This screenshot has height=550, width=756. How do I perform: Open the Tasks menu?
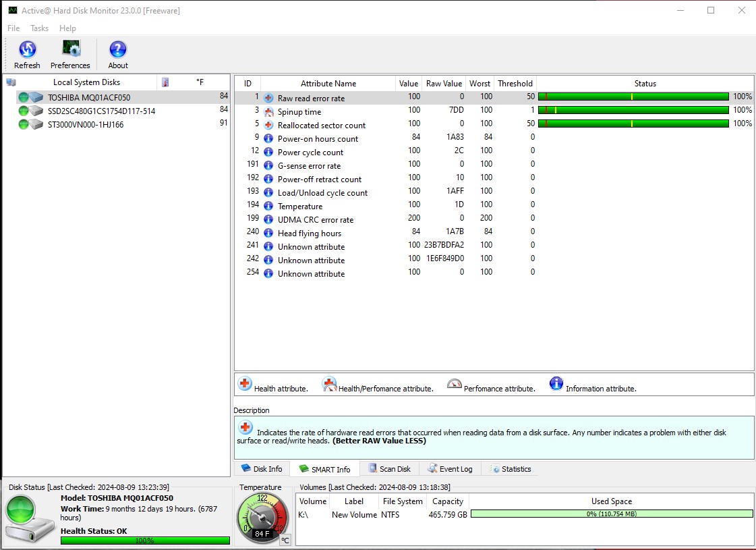coord(40,28)
